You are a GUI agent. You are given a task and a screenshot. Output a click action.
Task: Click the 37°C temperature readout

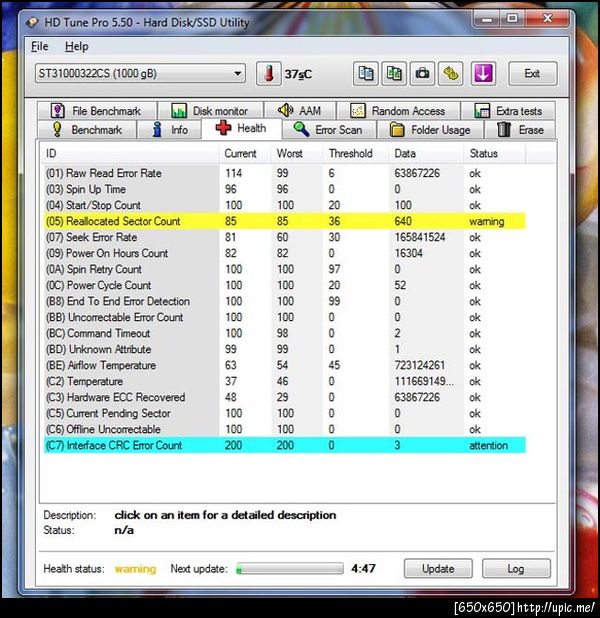298,74
